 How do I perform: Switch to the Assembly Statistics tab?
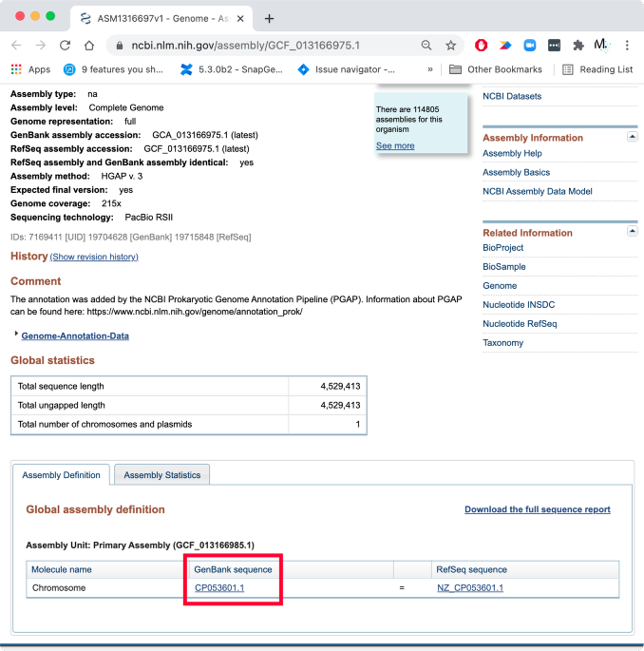tap(161, 475)
